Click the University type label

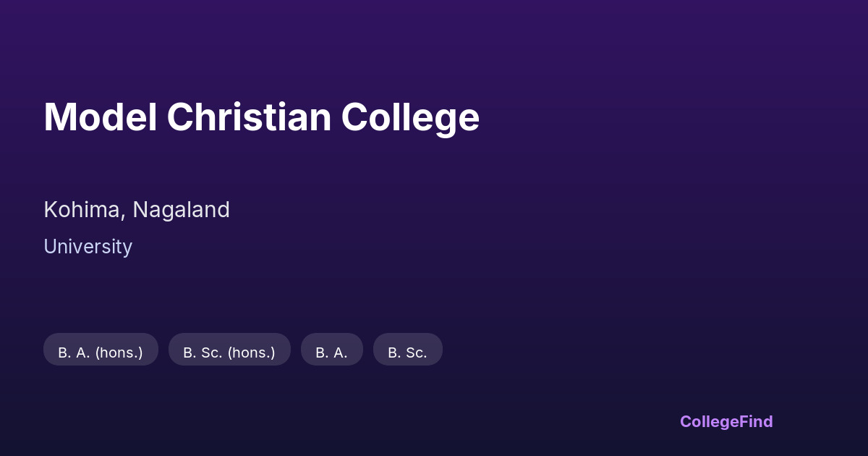[x=88, y=247]
